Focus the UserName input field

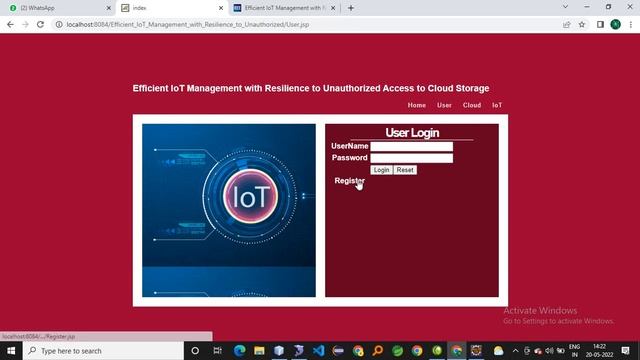point(411,147)
